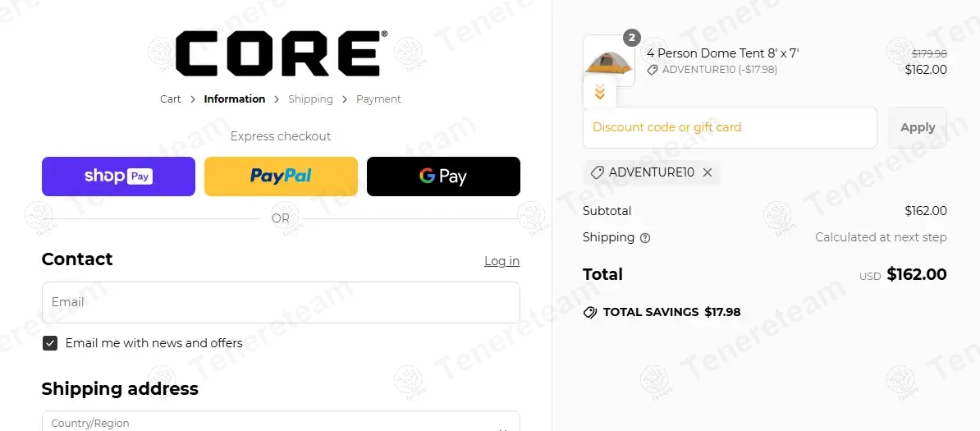Click the ADVENTURE10 tag icon under the tent name

pyautogui.click(x=653, y=70)
